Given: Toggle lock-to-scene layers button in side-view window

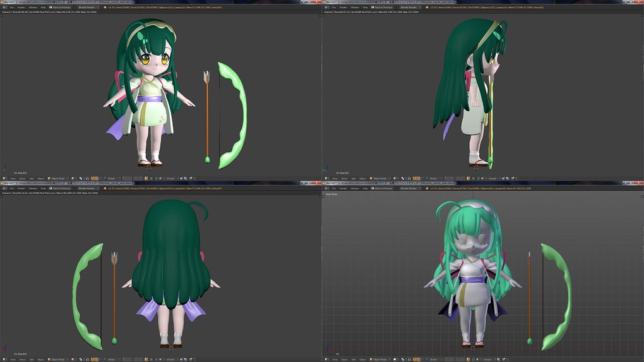Looking at the screenshot, I should 468,178.
